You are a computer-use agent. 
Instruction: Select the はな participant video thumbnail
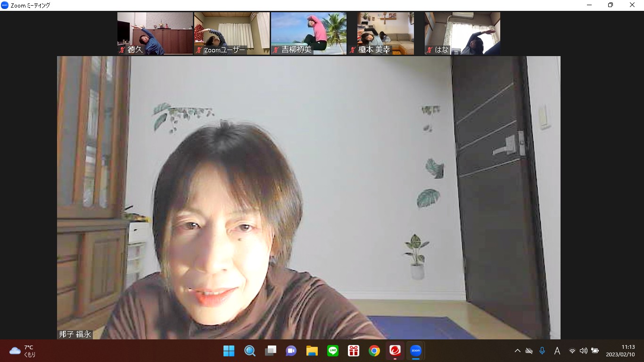point(462,33)
